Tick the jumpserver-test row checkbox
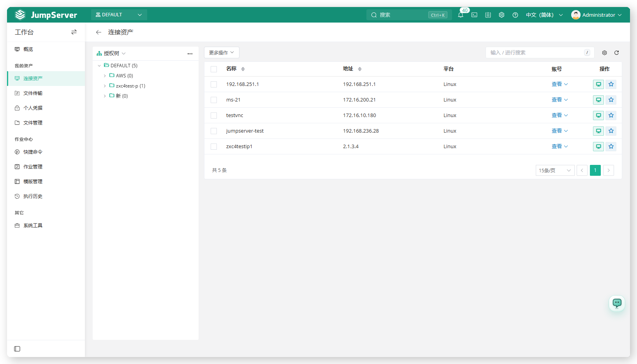This screenshot has width=637, height=364. coord(214,131)
